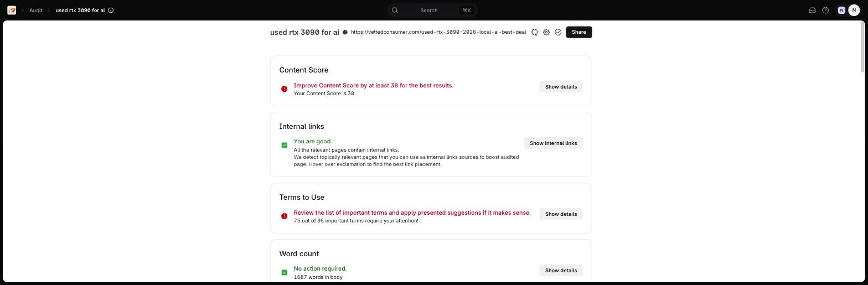Show internal links
Viewport: 868px width, 285px height.
pyautogui.click(x=553, y=143)
